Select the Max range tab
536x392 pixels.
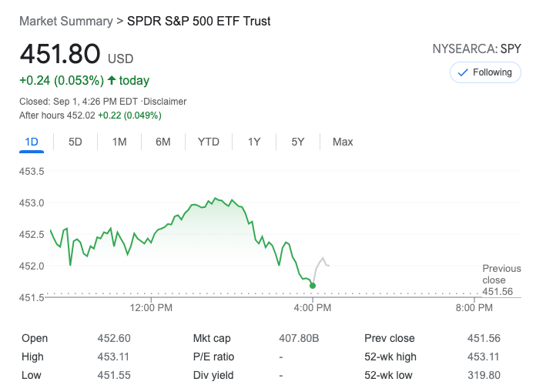click(x=343, y=142)
